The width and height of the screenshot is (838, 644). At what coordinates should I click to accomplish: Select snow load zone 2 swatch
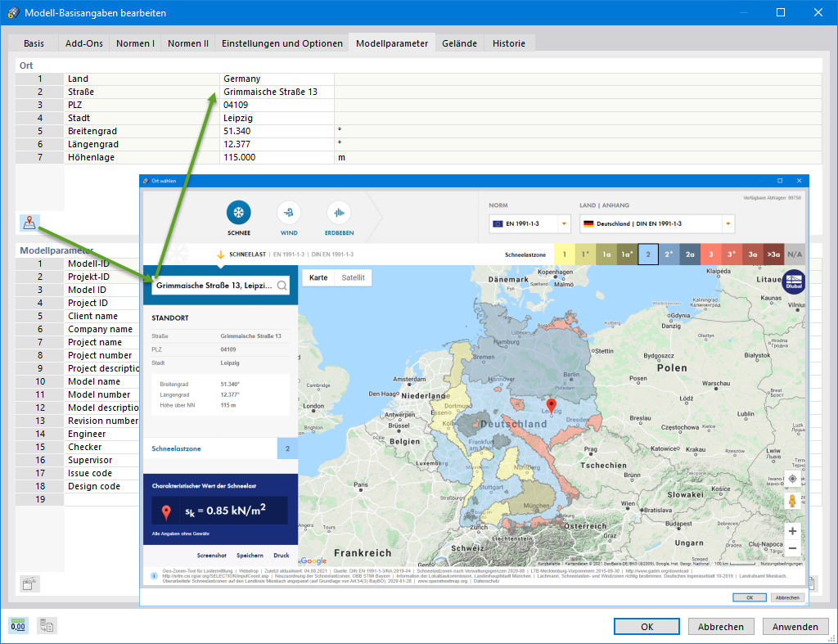pos(648,254)
